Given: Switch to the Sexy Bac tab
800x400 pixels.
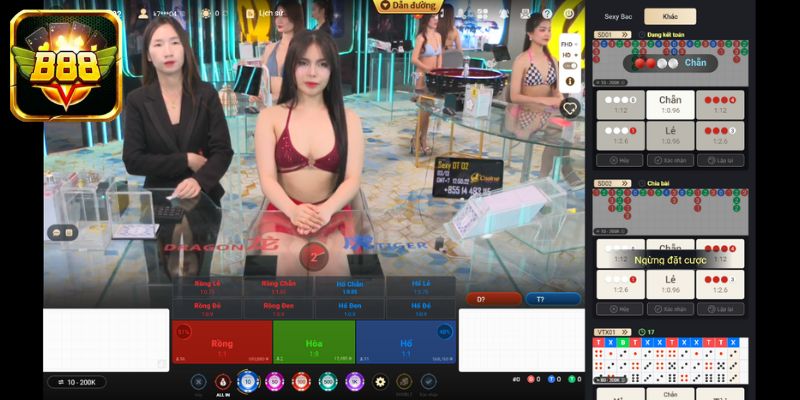Looking at the screenshot, I should click(618, 17).
